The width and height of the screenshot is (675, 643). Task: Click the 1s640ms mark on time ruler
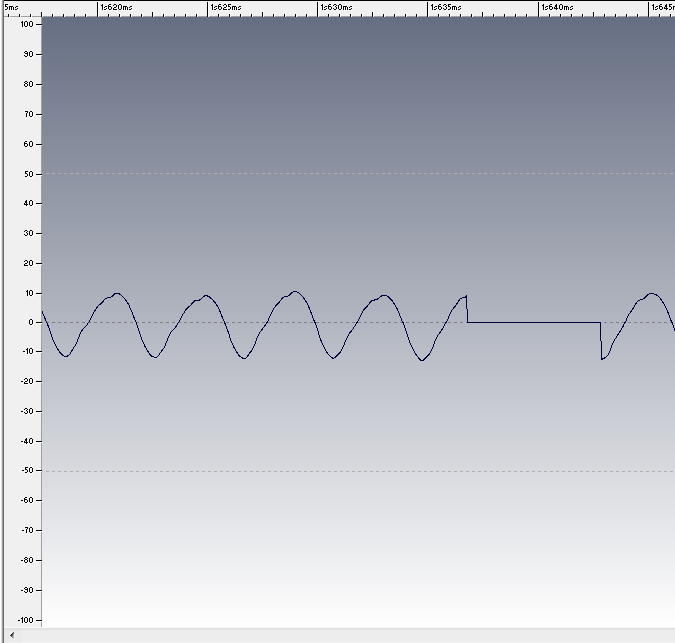tap(557, 7)
